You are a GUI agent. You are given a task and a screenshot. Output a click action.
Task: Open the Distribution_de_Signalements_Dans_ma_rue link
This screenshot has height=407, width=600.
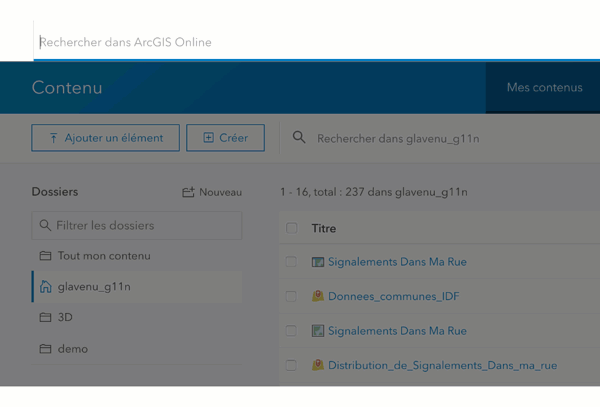[442, 366]
